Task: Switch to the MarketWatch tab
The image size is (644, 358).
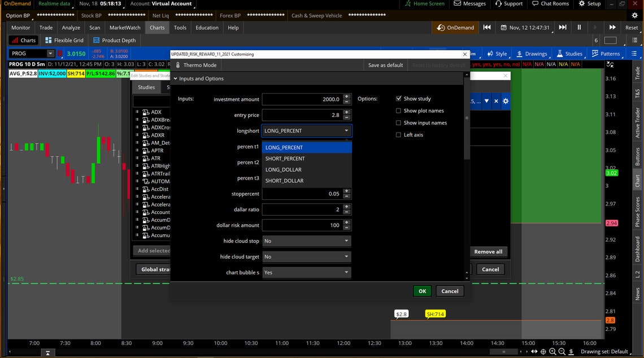Action: point(124,27)
